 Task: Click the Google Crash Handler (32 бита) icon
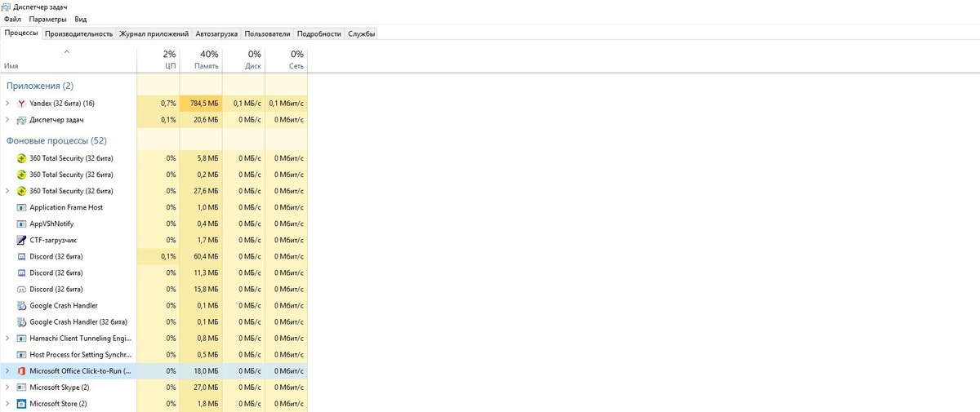click(x=21, y=321)
